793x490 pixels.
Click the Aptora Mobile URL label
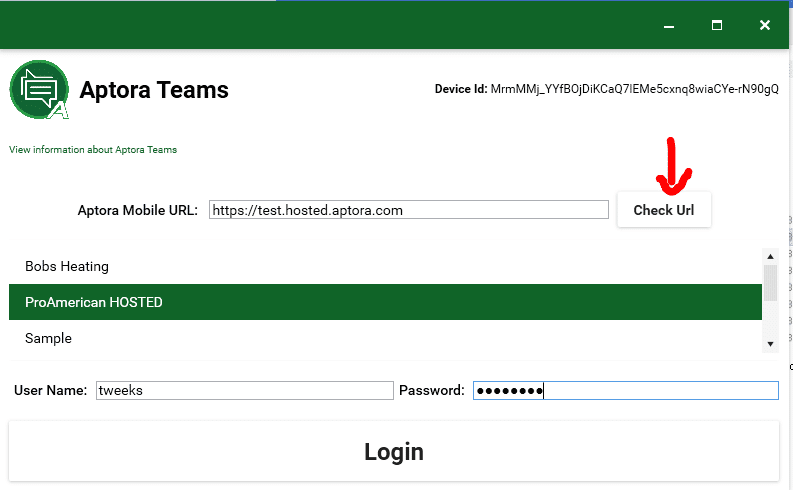(x=138, y=210)
